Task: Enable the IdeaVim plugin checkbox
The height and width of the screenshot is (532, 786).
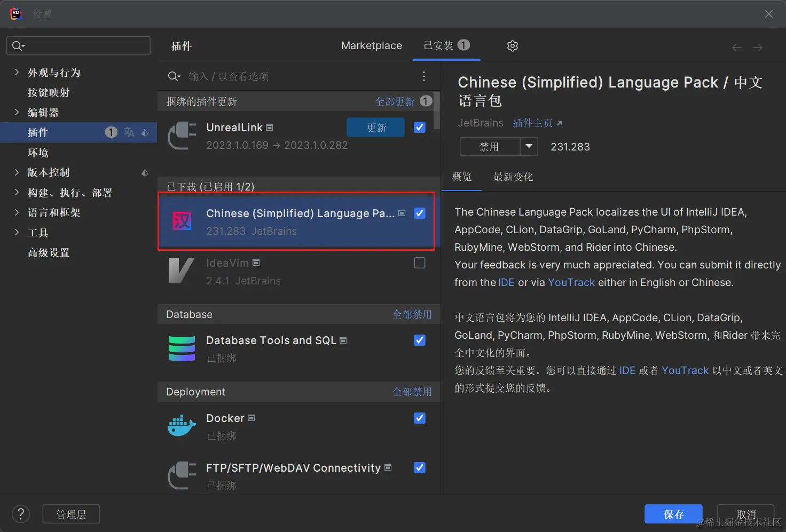Action: (x=420, y=263)
